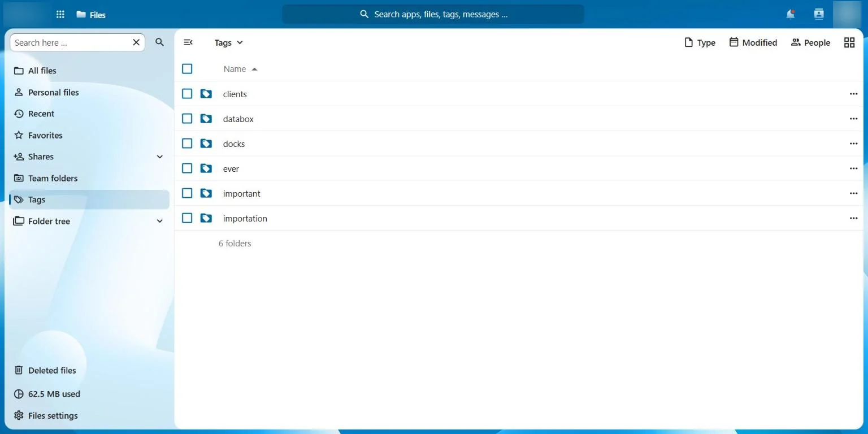868x434 pixels.
Task: Open Team folders view
Action: pyautogui.click(x=89, y=178)
